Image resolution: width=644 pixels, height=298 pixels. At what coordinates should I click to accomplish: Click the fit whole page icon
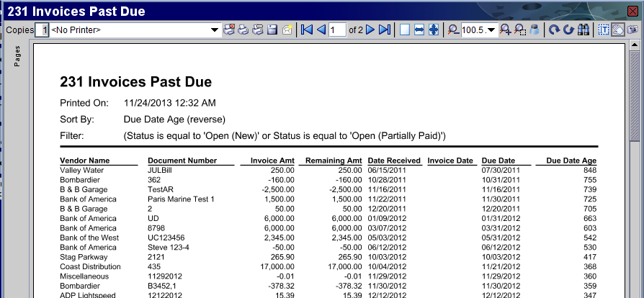434,30
